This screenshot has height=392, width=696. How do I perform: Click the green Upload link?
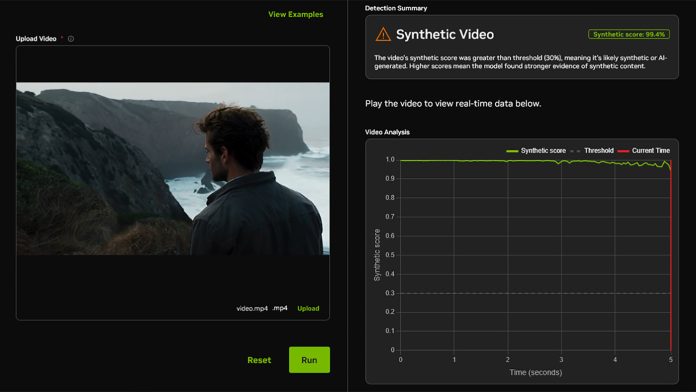pos(308,308)
